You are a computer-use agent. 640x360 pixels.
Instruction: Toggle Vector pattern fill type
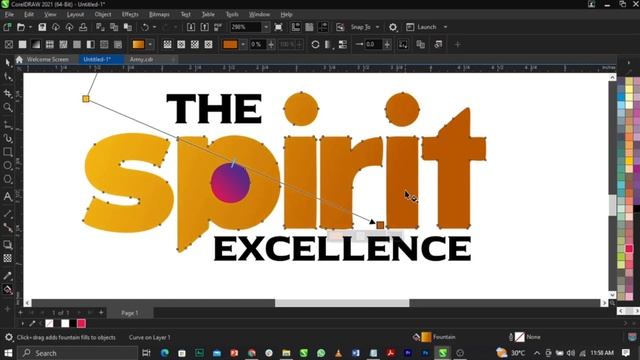50,44
